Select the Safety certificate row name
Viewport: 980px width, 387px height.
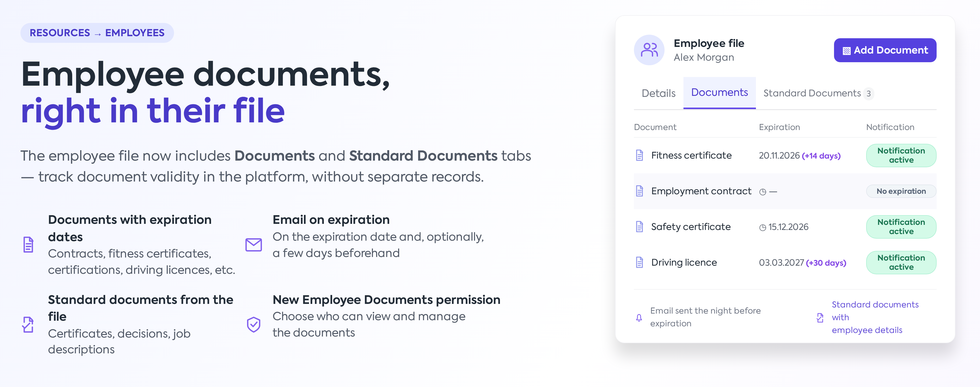click(691, 227)
